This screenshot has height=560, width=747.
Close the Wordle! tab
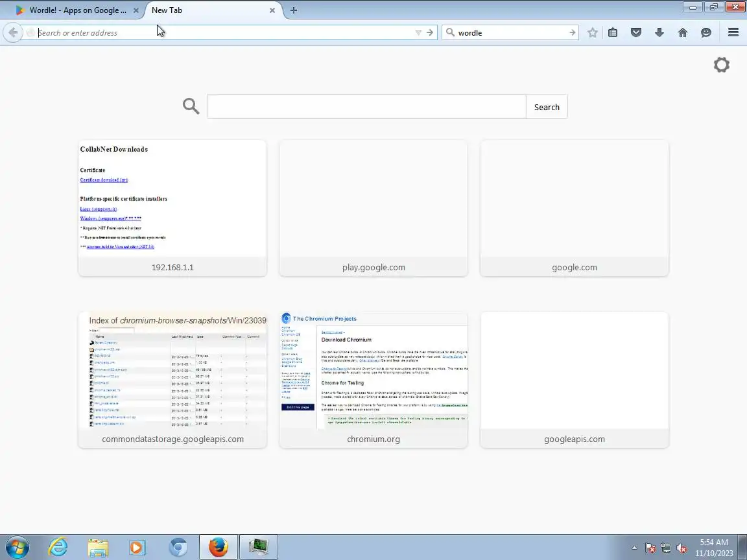136,10
